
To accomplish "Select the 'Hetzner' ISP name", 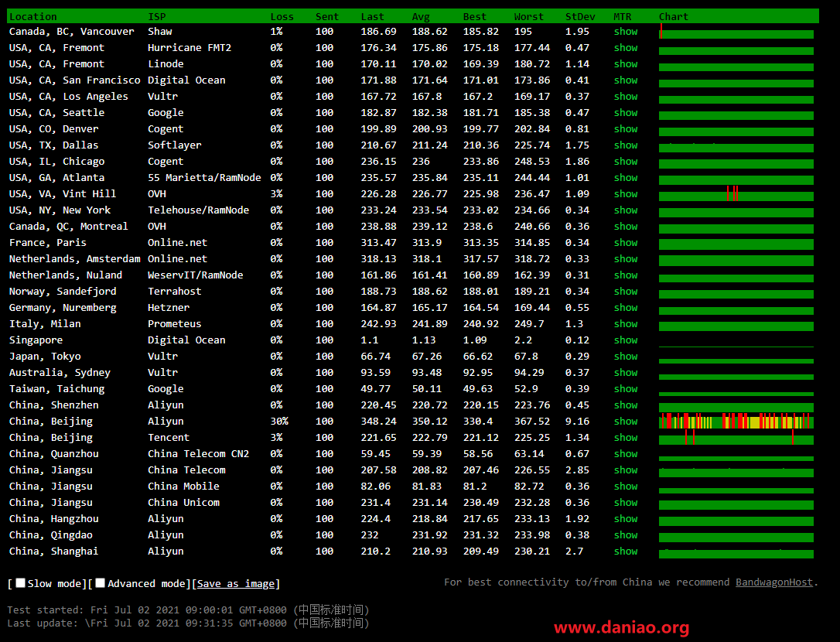I will coord(169,308).
